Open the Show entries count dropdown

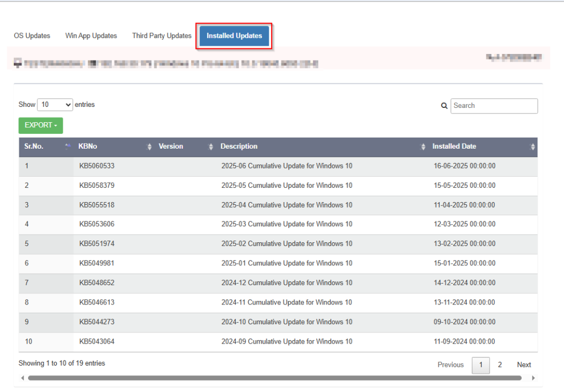click(x=55, y=105)
